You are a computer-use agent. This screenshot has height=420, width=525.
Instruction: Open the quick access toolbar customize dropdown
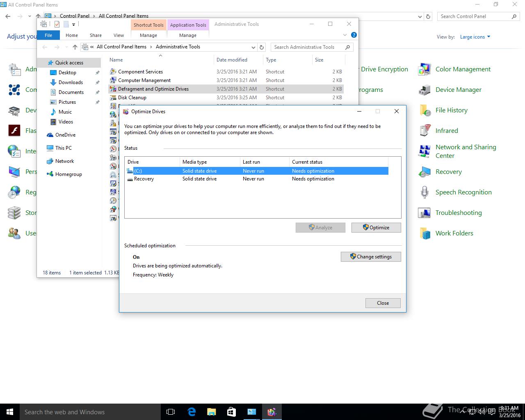[x=74, y=24]
